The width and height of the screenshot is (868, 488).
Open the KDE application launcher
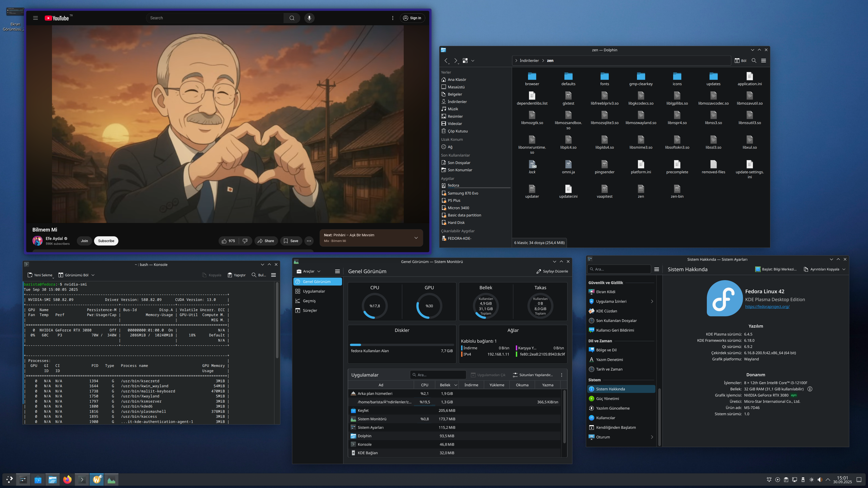(9, 480)
